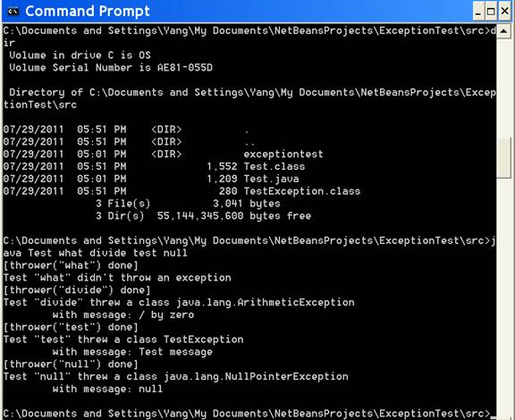Click the java.lang.NullPointerException text
The height and width of the screenshot is (420, 515).
pyautogui.click(x=257, y=376)
